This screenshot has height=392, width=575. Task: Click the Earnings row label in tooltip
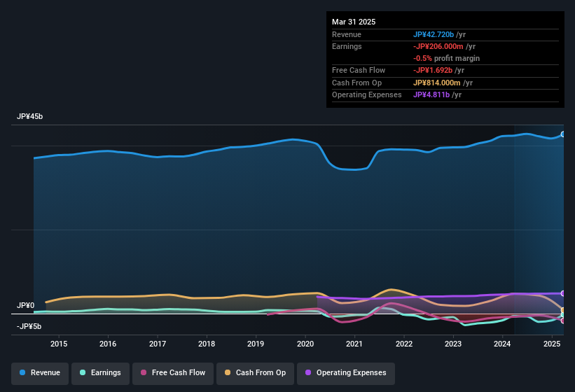click(x=347, y=46)
